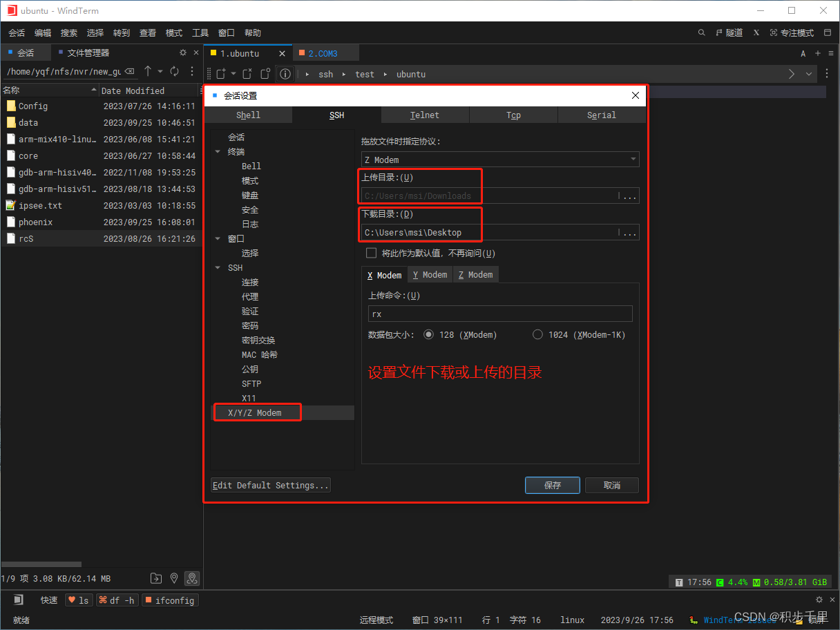Open file manager panel settings gear
Viewport: 840px width, 630px height.
click(183, 52)
